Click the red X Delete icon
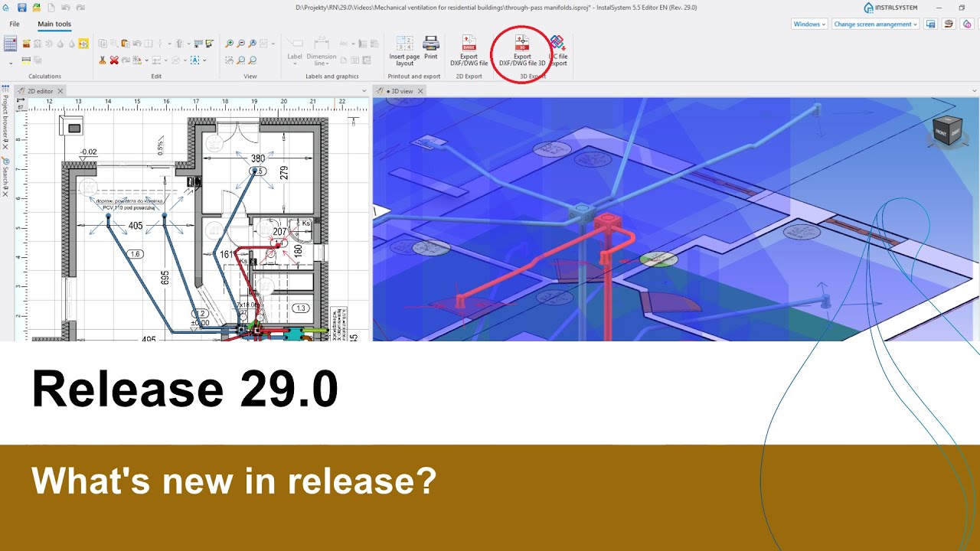This screenshot has width=980, height=551. pos(114,60)
